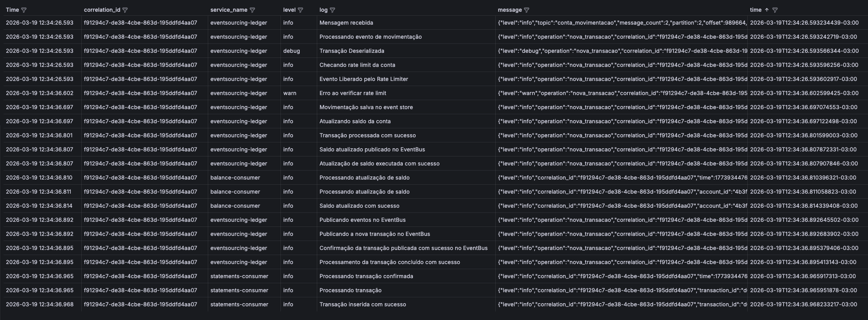Click the ascending sort arrow on the time column

(x=767, y=10)
